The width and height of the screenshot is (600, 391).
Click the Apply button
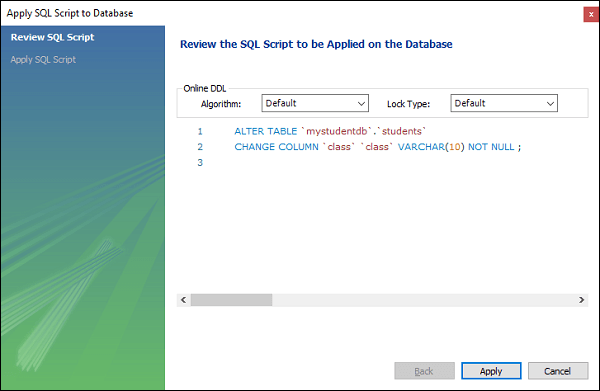(x=491, y=371)
